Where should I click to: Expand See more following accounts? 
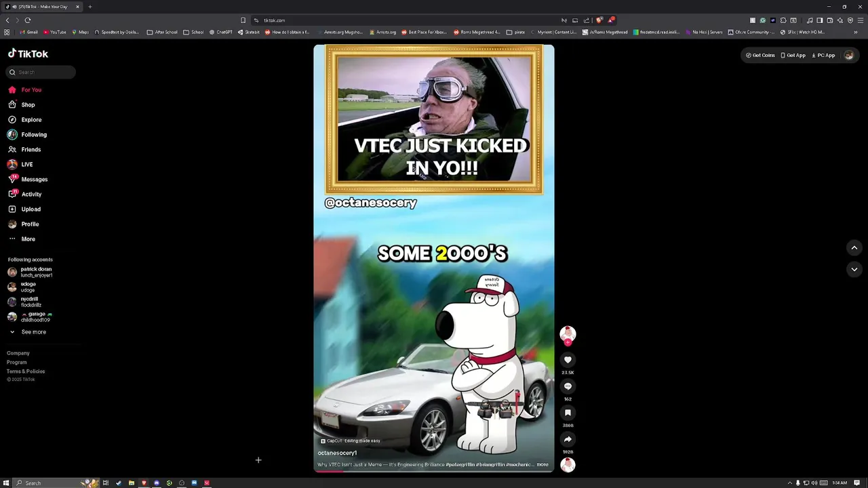click(x=28, y=332)
